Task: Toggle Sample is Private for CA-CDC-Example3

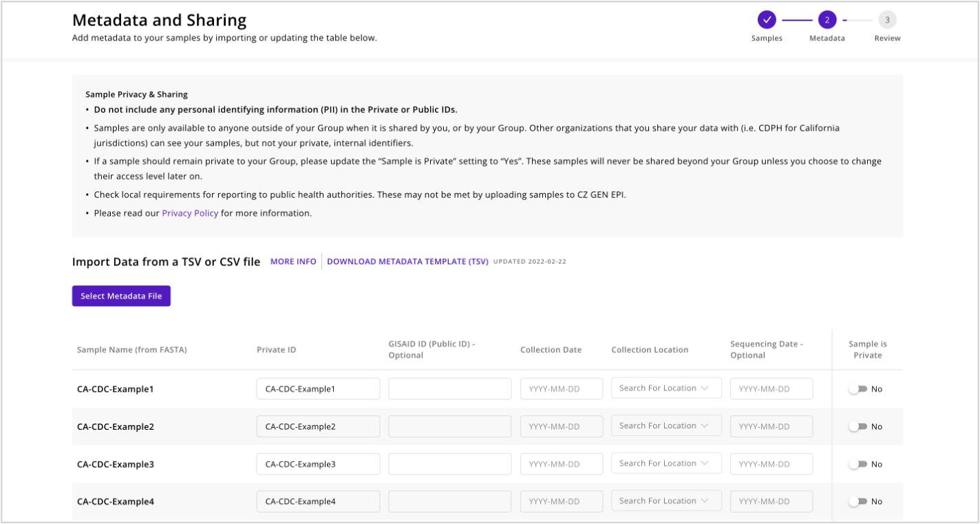Action: [x=857, y=464]
